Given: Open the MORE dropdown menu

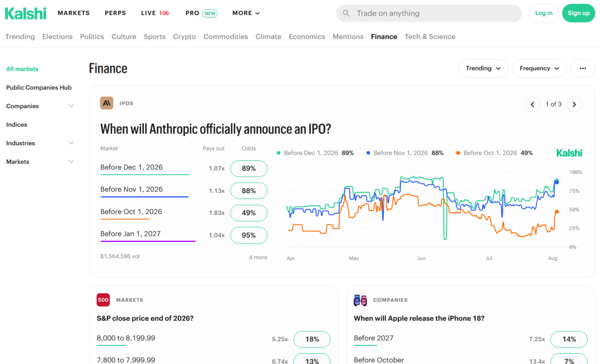Looking at the screenshot, I should pyautogui.click(x=246, y=13).
